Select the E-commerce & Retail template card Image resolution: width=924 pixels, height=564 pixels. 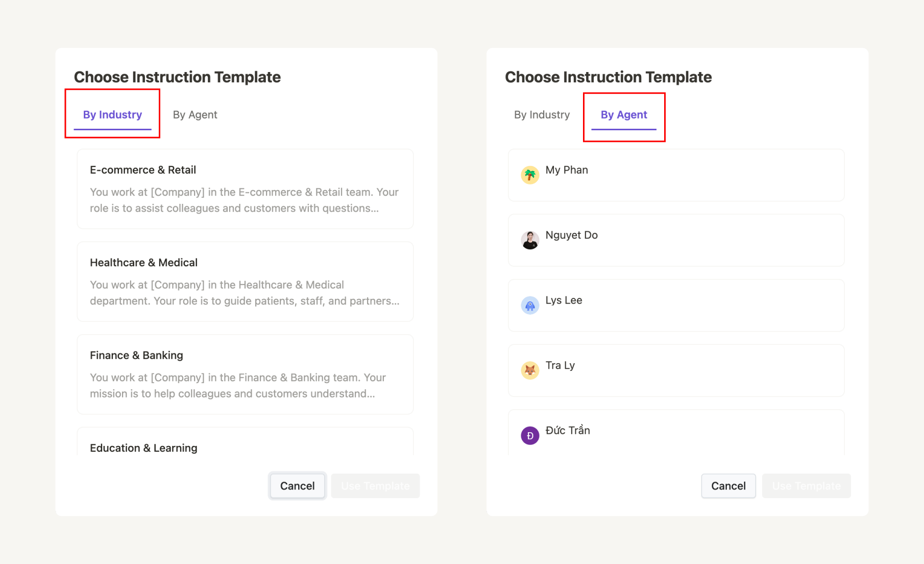point(245,189)
